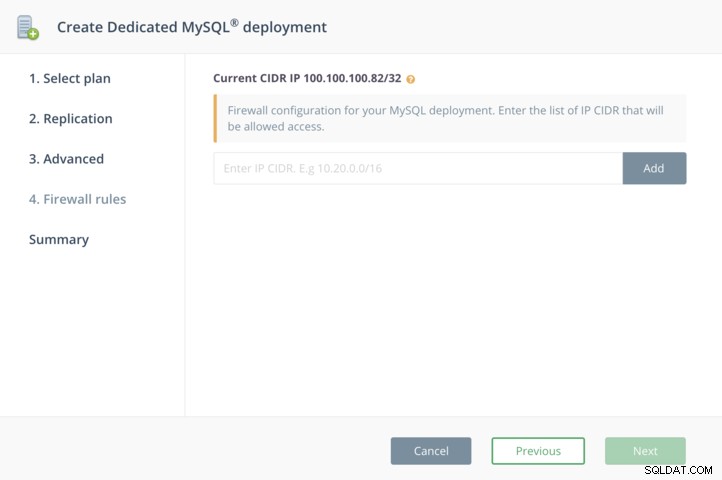This screenshot has width=722, height=480.
Task: Select the Current CIDR IP 100.100.100.82/32 text
Action: (307, 78)
